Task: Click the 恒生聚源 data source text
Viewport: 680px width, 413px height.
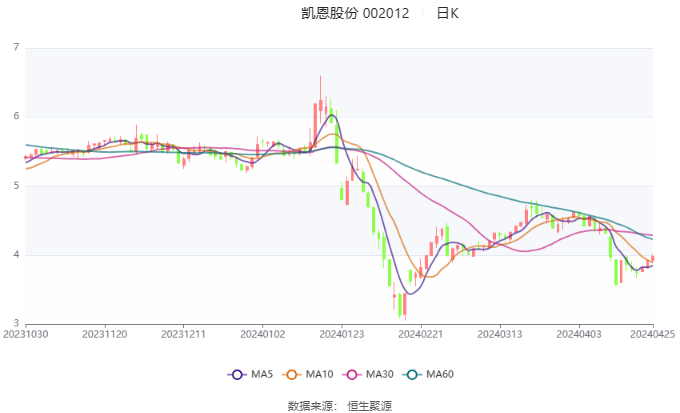Action: click(x=369, y=406)
